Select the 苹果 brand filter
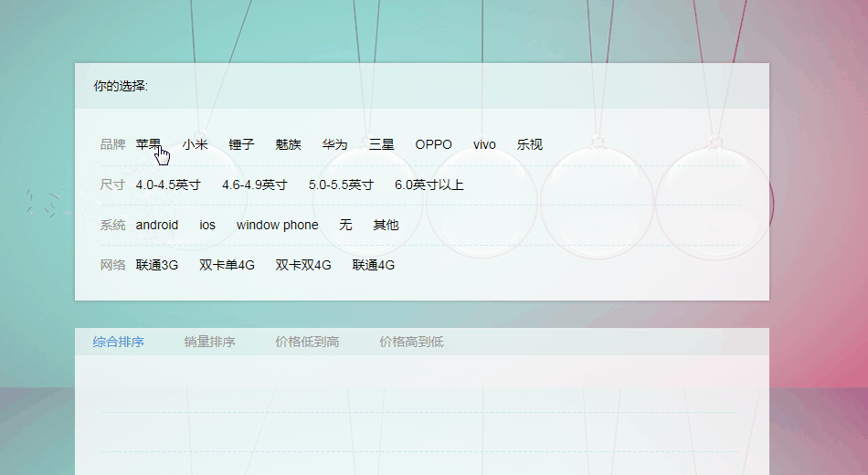Viewport: 868px width, 475px height. (148, 144)
